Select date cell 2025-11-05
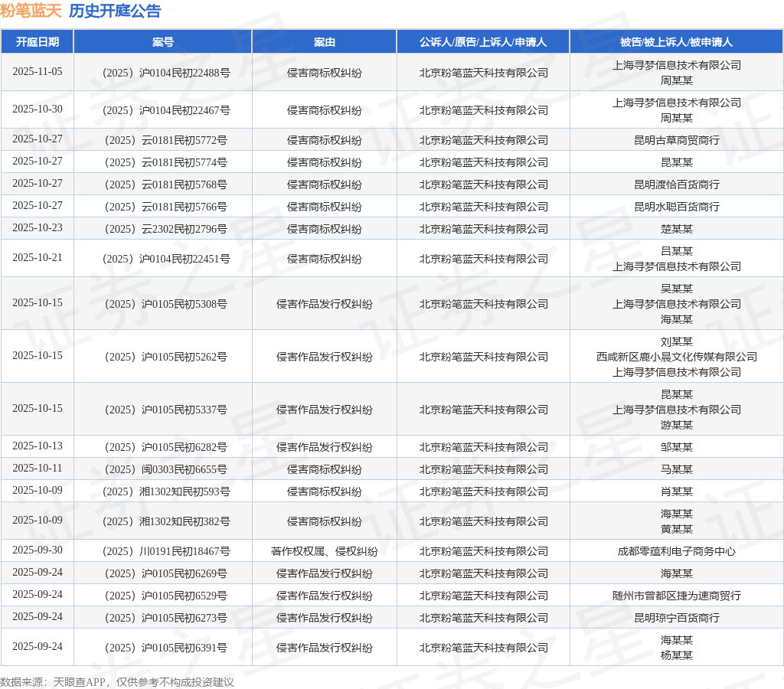Screen dimensions: 784x689 [38, 71]
